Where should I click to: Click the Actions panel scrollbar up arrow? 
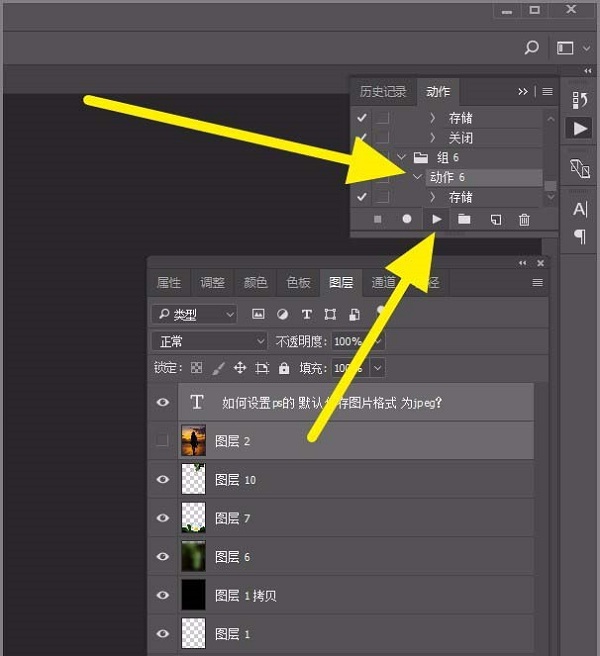point(551,119)
